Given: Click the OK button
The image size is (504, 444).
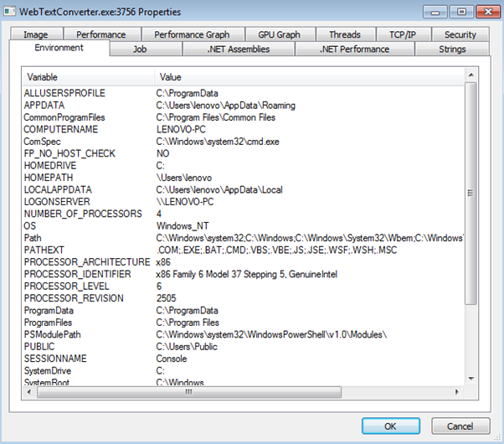Looking at the screenshot, I should (391, 426).
